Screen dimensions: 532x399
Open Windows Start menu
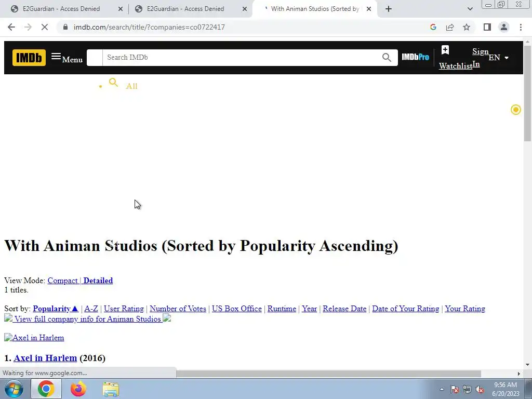coord(14,389)
